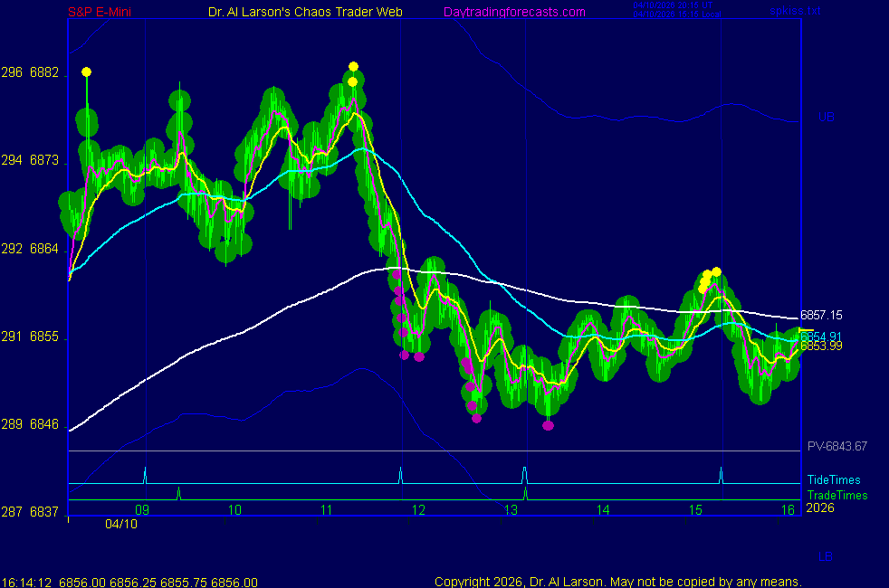Click the yellow dot at the 11:15 peak
The width and height of the screenshot is (889, 588).
353,67
